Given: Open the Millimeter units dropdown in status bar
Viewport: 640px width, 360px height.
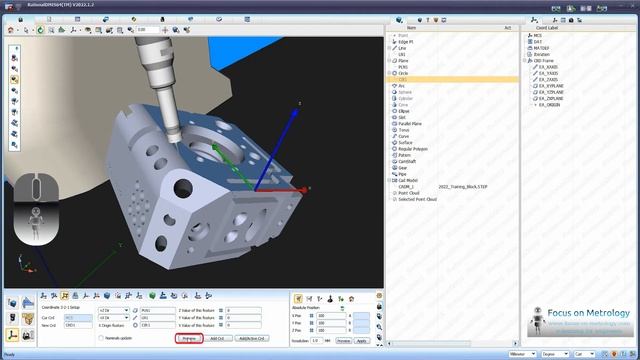Looking at the screenshot, I should (x=522, y=354).
